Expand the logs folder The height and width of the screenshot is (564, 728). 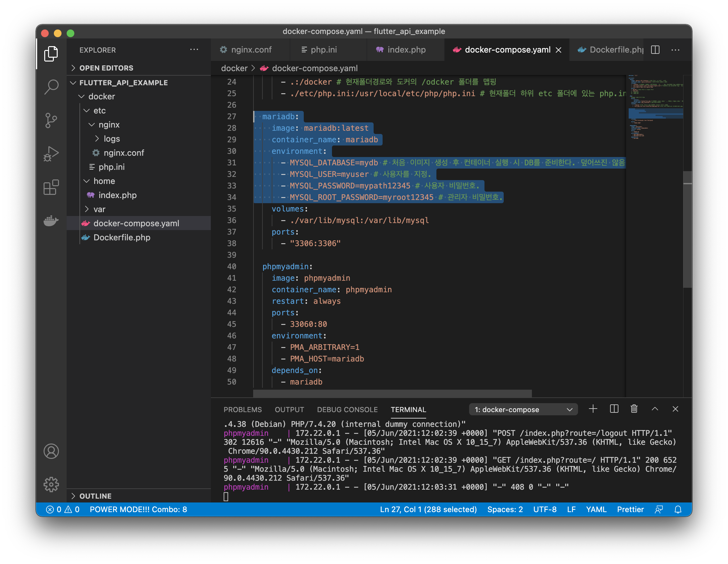tap(111, 139)
